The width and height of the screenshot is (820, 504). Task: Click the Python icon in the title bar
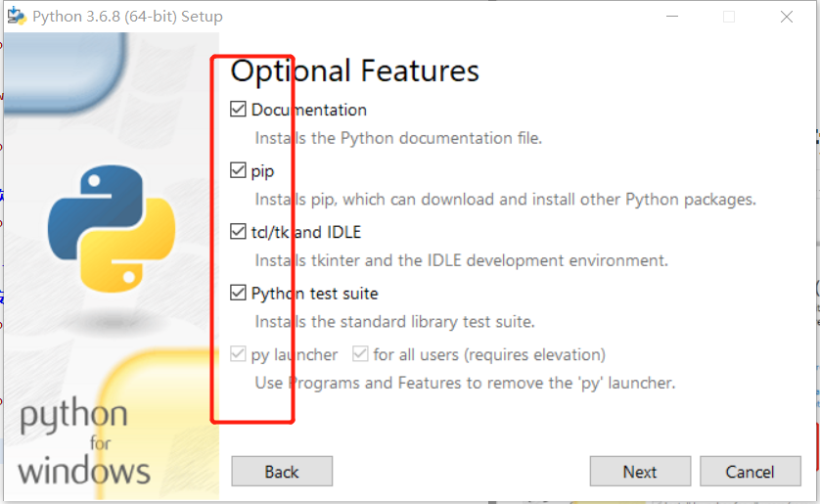16,17
